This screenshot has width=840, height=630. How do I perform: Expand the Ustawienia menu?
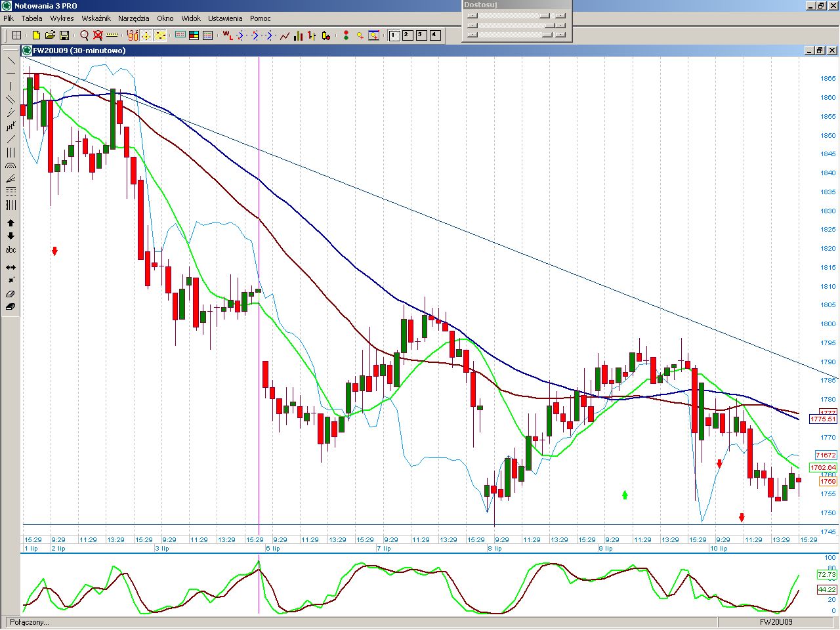pos(225,18)
